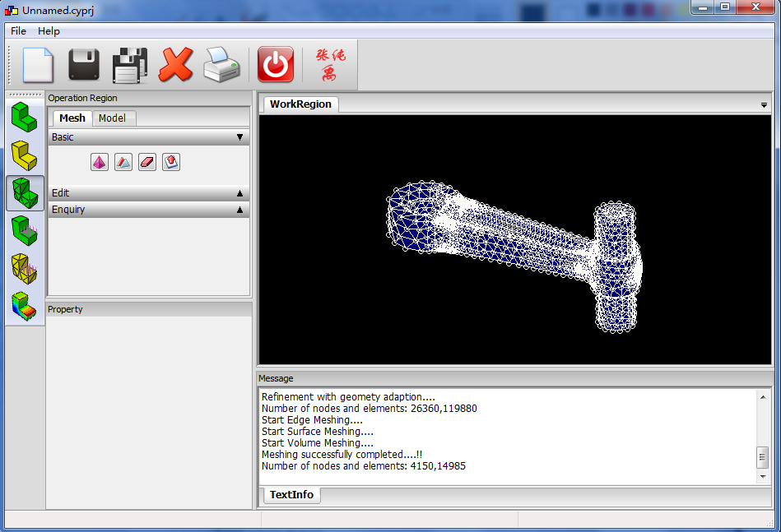Screen dimensions: 781x532
Task: Click the red arrow export mesh icon
Action: click(171, 162)
